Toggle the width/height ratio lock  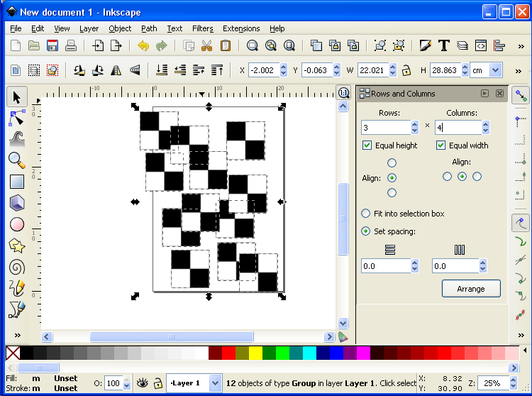point(406,70)
